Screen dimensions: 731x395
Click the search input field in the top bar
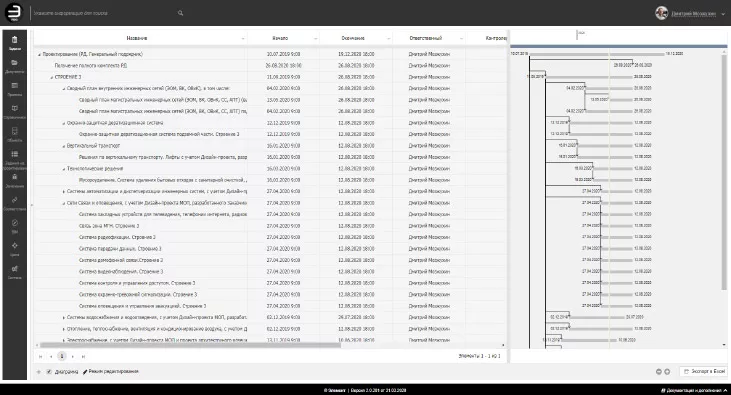tap(103, 13)
